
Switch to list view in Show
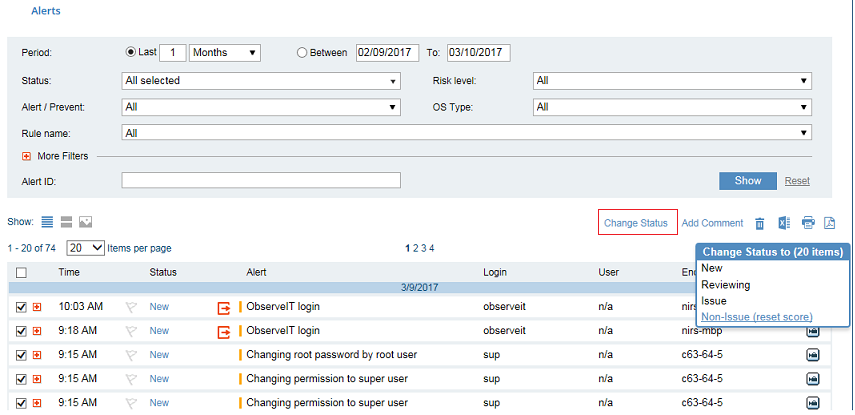(47, 221)
